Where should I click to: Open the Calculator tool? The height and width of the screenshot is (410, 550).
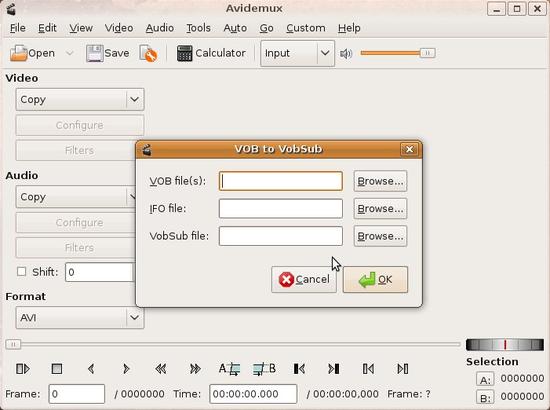pyautogui.click(x=211, y=53)
